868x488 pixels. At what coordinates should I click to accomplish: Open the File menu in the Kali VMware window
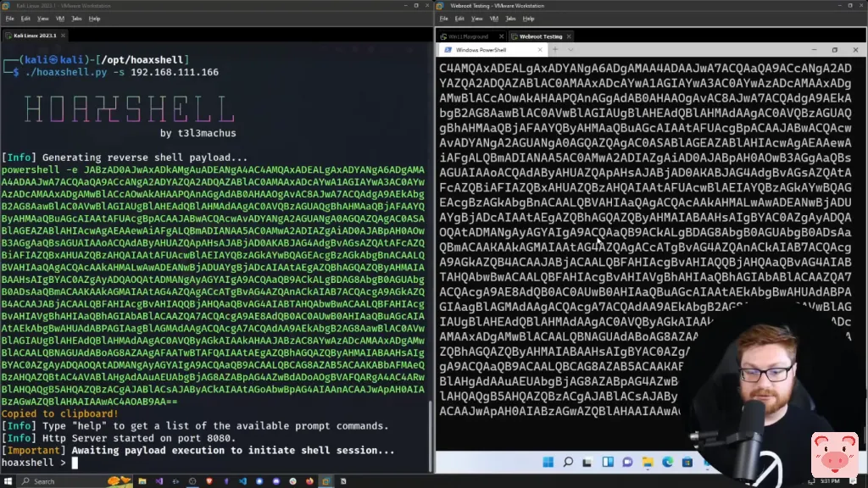[x=10, y=19]
